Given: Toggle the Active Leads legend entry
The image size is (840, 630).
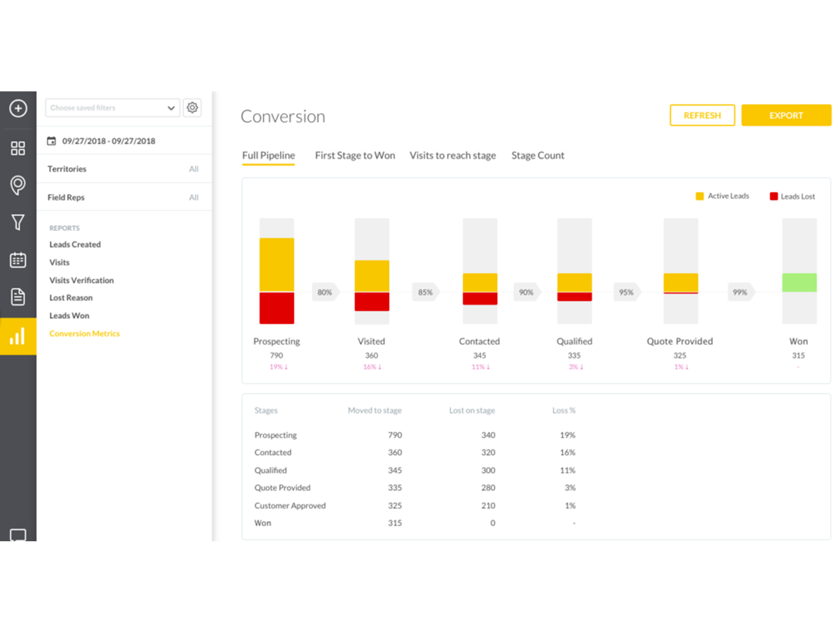Looking at the screenshot, I should pyautogui.click(x=722, y=196).
